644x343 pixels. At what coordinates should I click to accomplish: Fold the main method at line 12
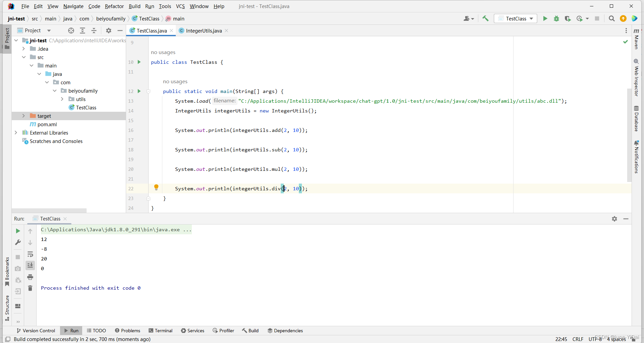148,91
